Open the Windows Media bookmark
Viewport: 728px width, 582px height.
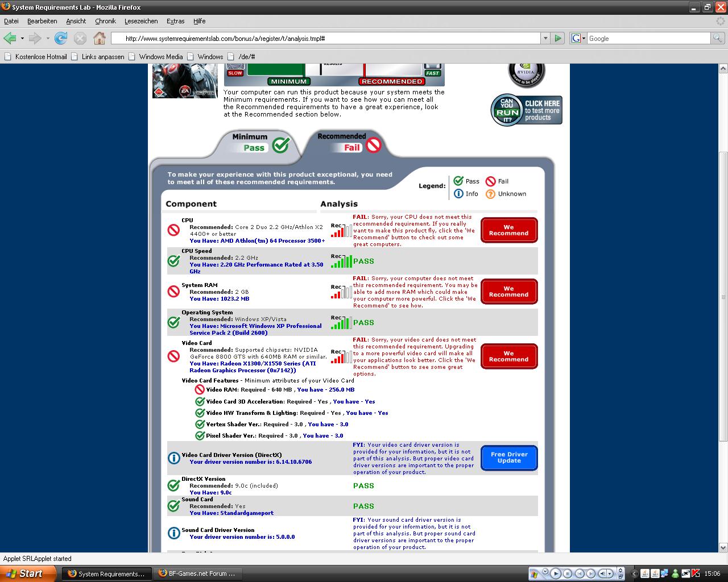pyautogui.click(x=155, y=56)
